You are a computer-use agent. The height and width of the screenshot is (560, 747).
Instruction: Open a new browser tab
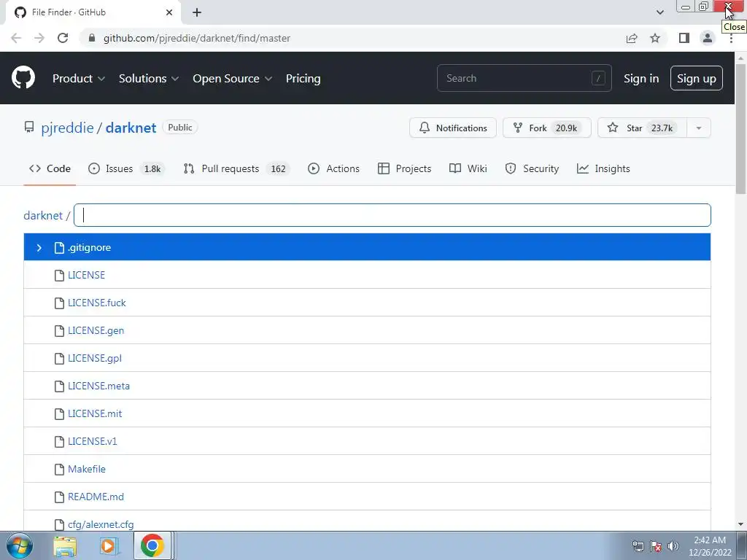[197, 12]
